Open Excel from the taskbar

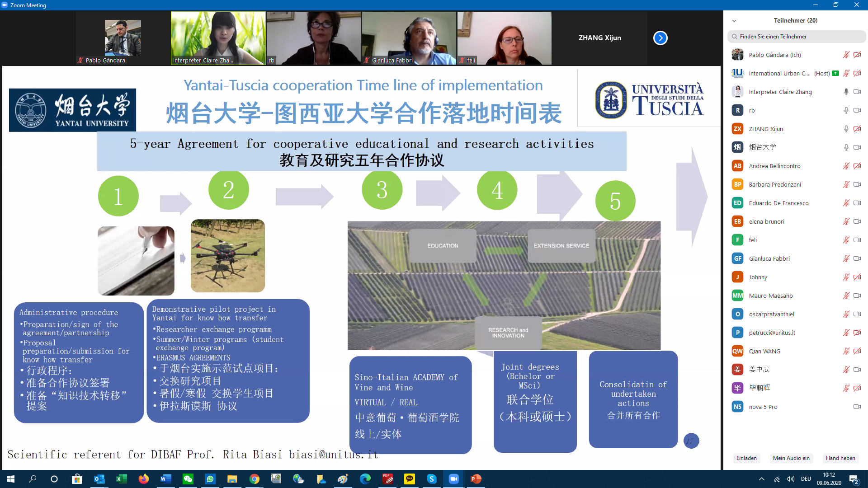click(x=122, y=479)
